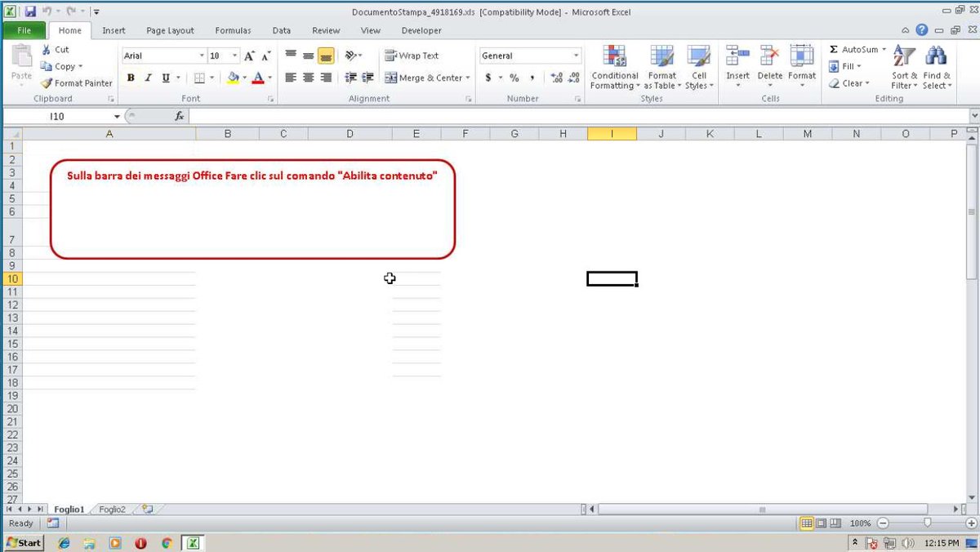The width and height of the screenshot is (980, 552).
Task: Align text right
Action: 326,78
